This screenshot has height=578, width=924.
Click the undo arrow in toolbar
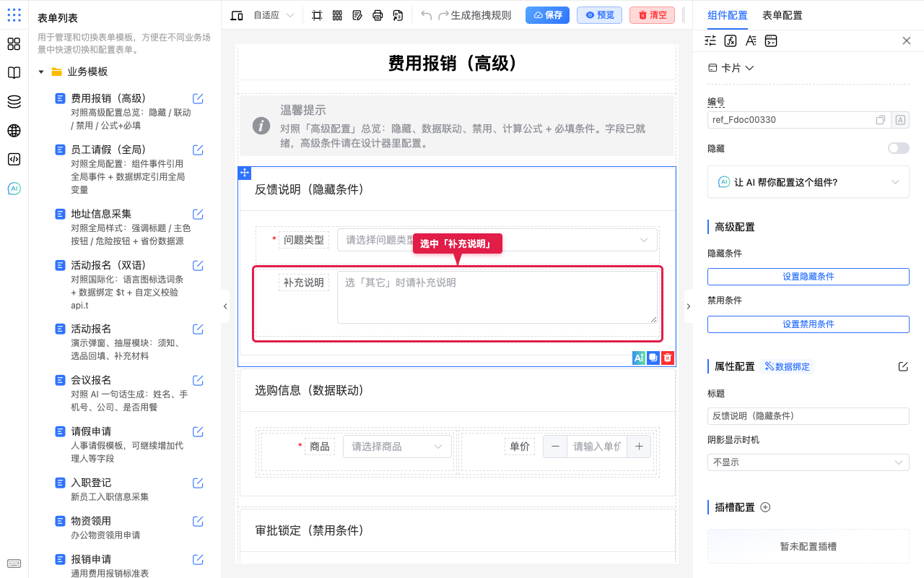[x=427, y=15]
